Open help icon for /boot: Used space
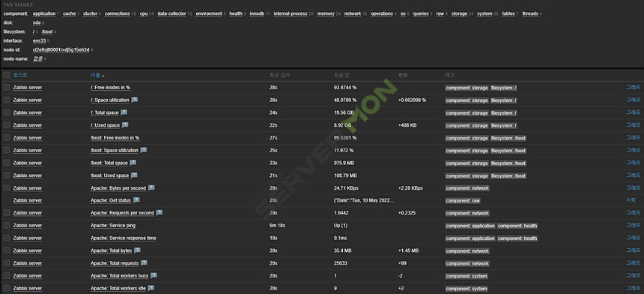This screenshot has height=294, width=644. pos(134,175)
